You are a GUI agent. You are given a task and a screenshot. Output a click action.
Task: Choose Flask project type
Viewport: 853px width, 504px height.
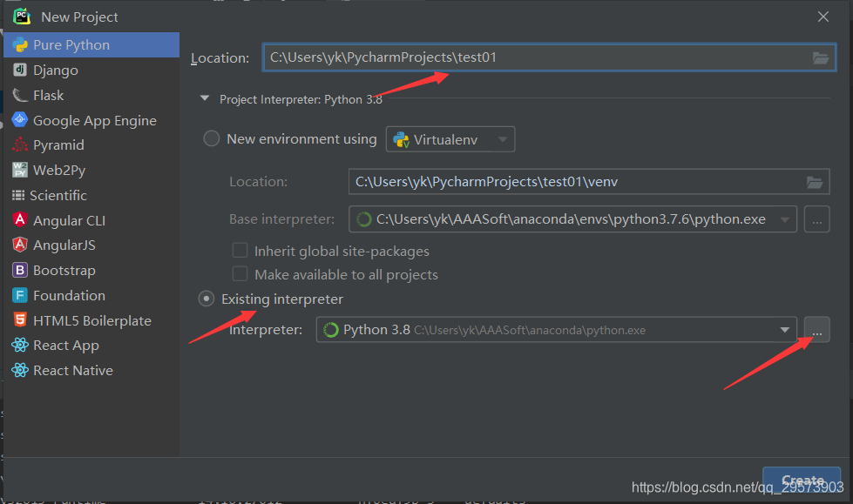pos(91,95)
